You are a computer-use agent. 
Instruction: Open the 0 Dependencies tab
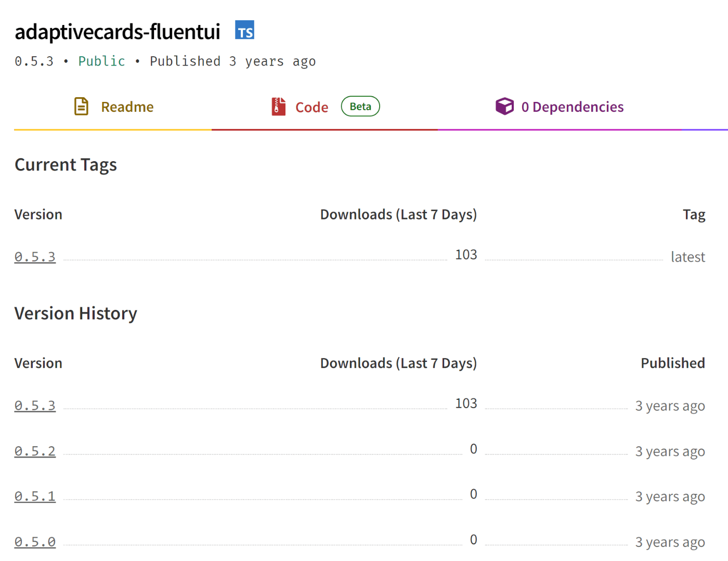[572, 107]
